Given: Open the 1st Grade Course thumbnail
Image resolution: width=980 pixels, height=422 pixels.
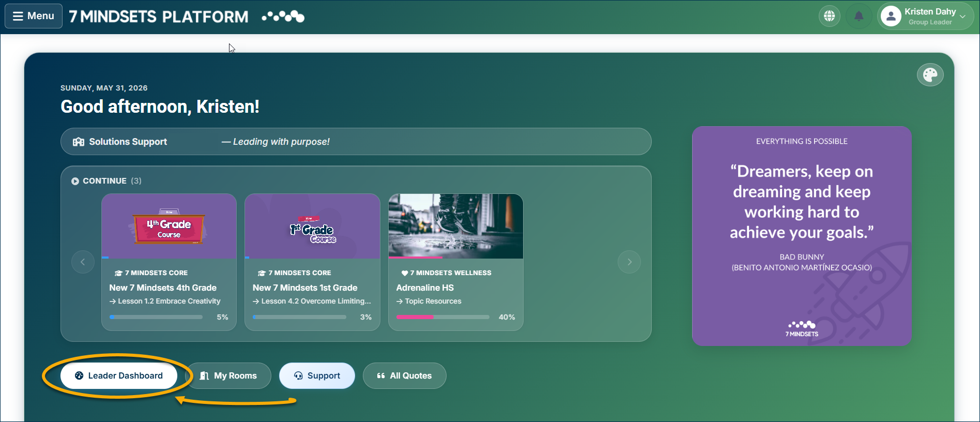Looking at the screenshot, I should pyautogui.click(x=312, y=226).
